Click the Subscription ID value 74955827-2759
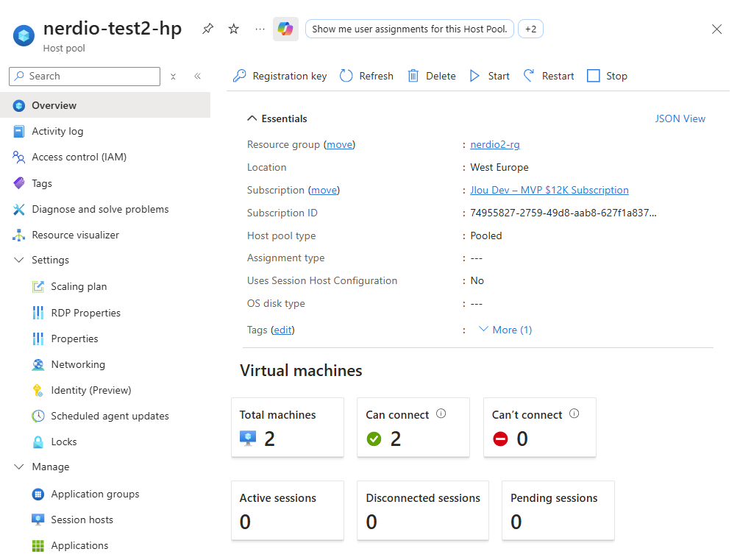The image size is (740, 560). tap(563, 213)
